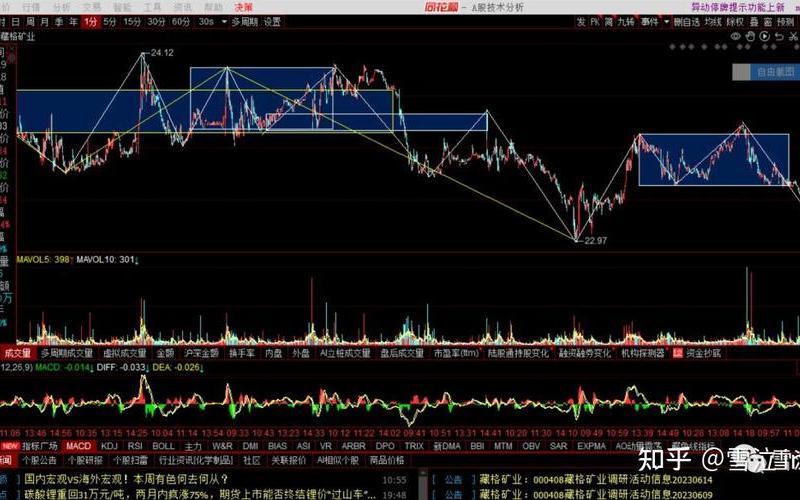Open the 个股公告 news tab
Screen dimensions: 800x500
click(40, 461)
